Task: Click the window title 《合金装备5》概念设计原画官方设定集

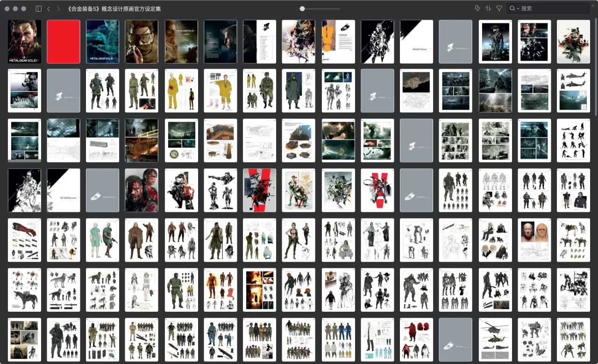Action: coord(114,8)
